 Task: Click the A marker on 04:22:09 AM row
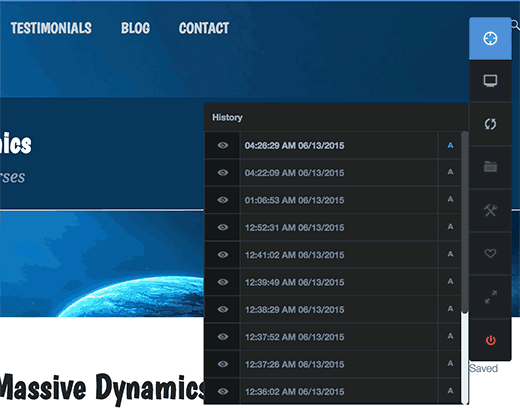pyautogui.click(x=450, y=172)
